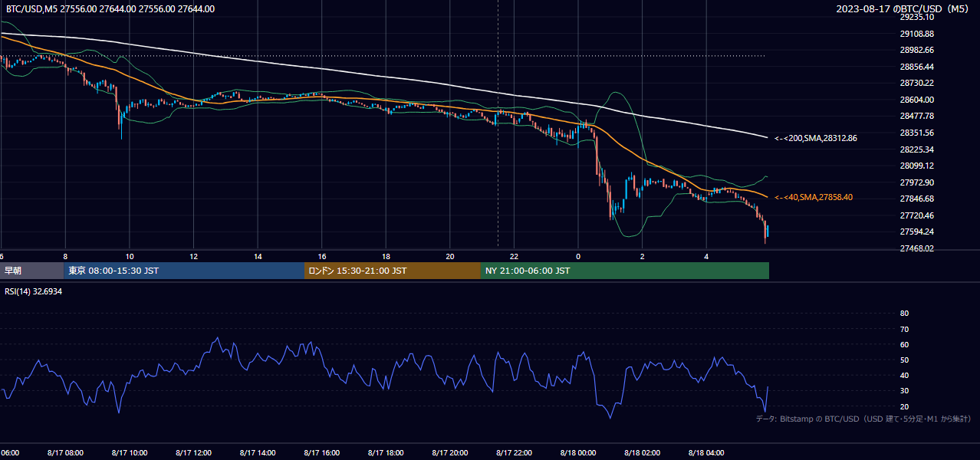Click price axis value 27846.68
Image resolution: width=980 pixels, height=460 pixels.
pos(916,199)
